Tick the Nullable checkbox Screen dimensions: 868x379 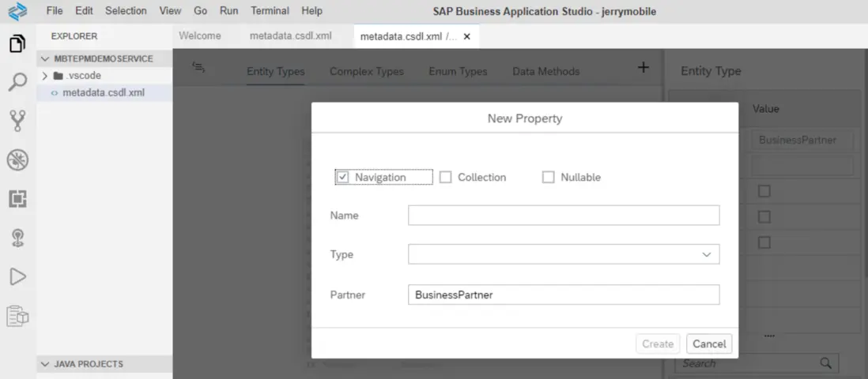tap(549, 178)
